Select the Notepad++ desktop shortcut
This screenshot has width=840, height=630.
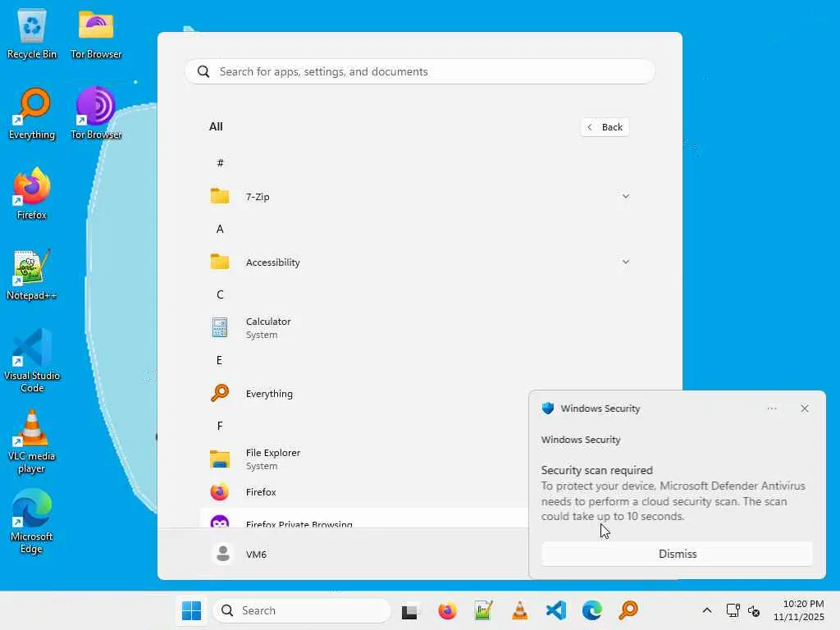pyautogui.click(x=32, y=275)
